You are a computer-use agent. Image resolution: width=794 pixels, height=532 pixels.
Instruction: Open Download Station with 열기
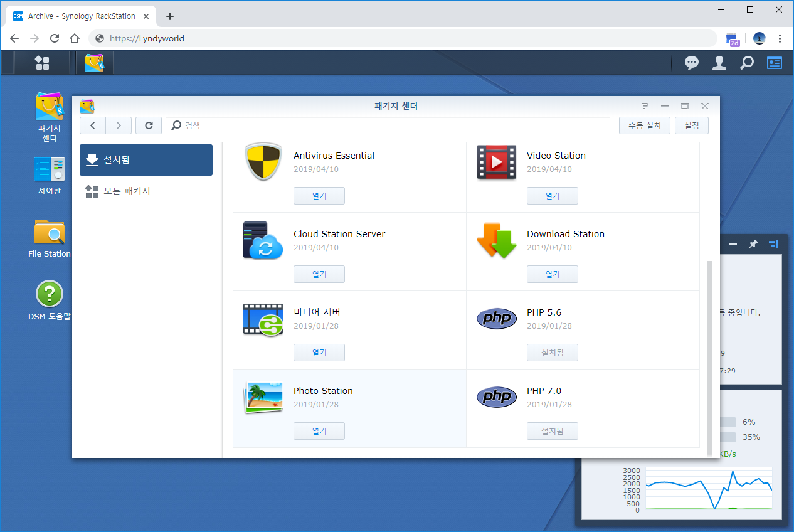553,274
